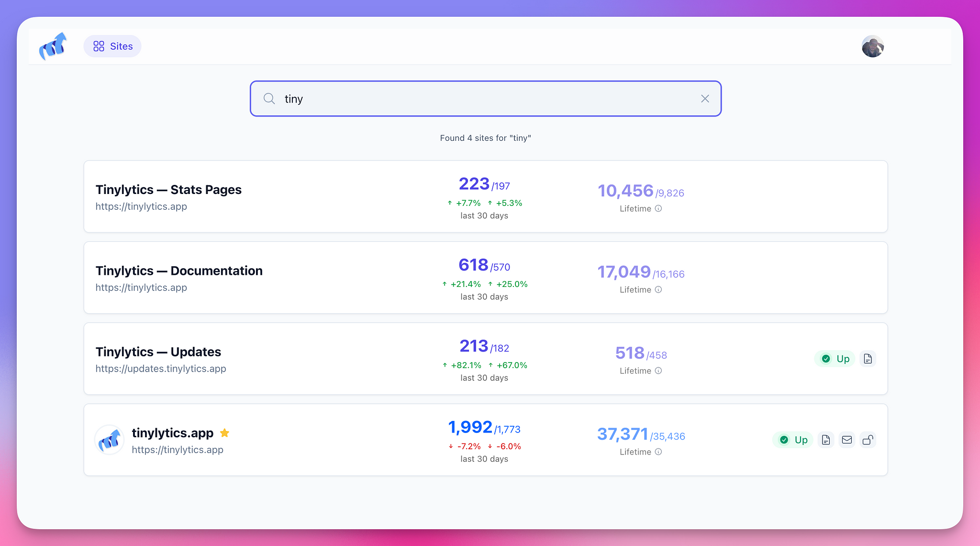This screenshot has height=546, width=980.
Task: Open the document icon for Tinylytics Updates
Action: (868, 358)
